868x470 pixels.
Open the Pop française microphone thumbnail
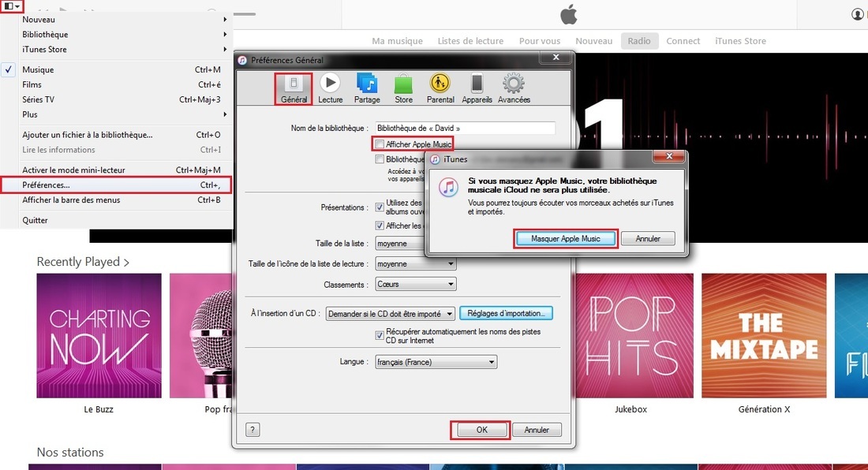click(x=201, y=336)
